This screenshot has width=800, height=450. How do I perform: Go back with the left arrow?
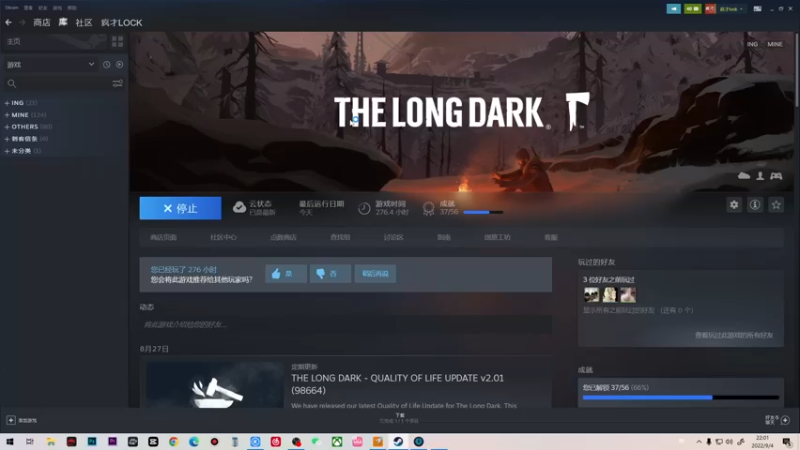pos(9,22)
